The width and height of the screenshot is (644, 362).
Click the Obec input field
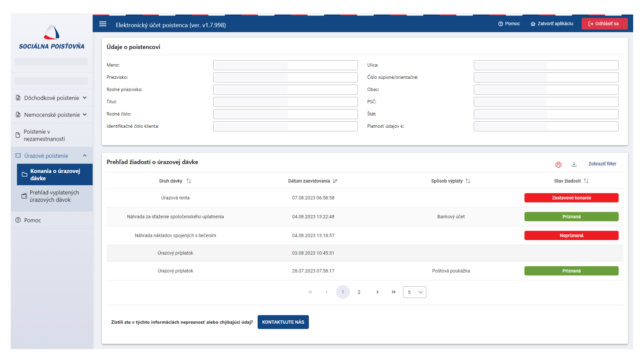[x=546, y=89]
